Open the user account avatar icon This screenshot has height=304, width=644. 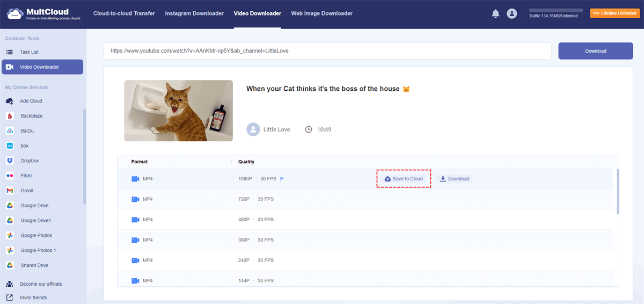tap(511, 14)
